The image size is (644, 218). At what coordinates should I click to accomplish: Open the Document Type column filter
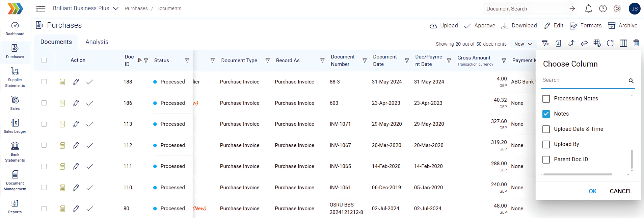(x=267, y=60)
